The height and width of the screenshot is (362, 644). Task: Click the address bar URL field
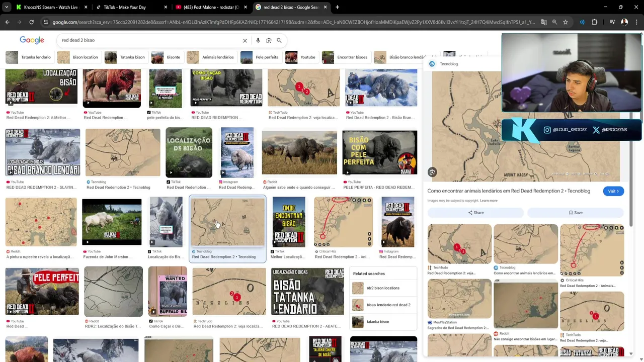coord(293,22)
